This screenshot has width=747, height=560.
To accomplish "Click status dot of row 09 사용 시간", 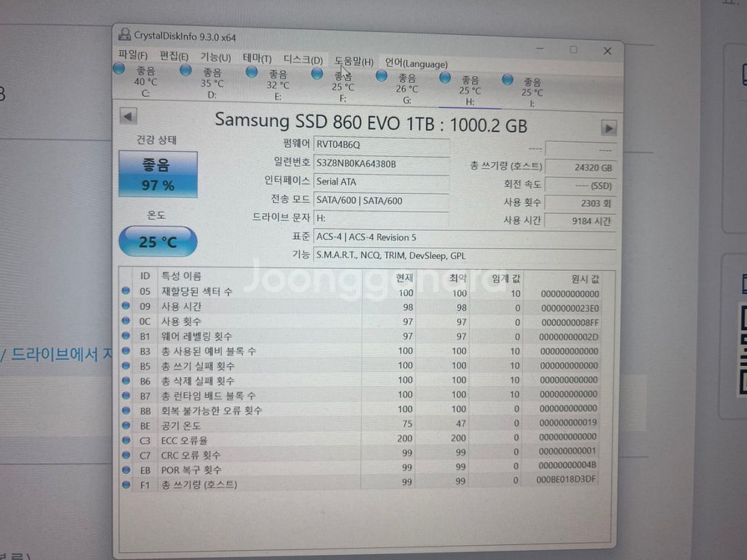I will click(125, 305).
